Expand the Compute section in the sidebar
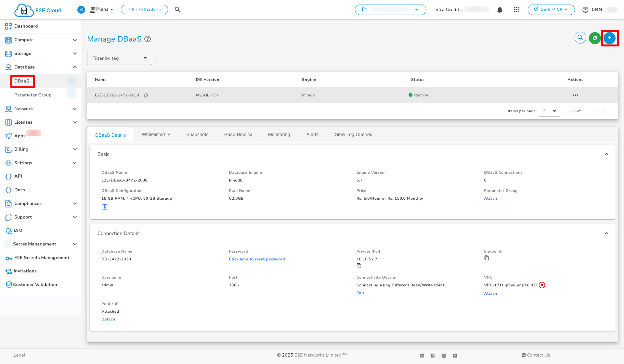This screenshot has height=364, width=624. click(75, 40)
